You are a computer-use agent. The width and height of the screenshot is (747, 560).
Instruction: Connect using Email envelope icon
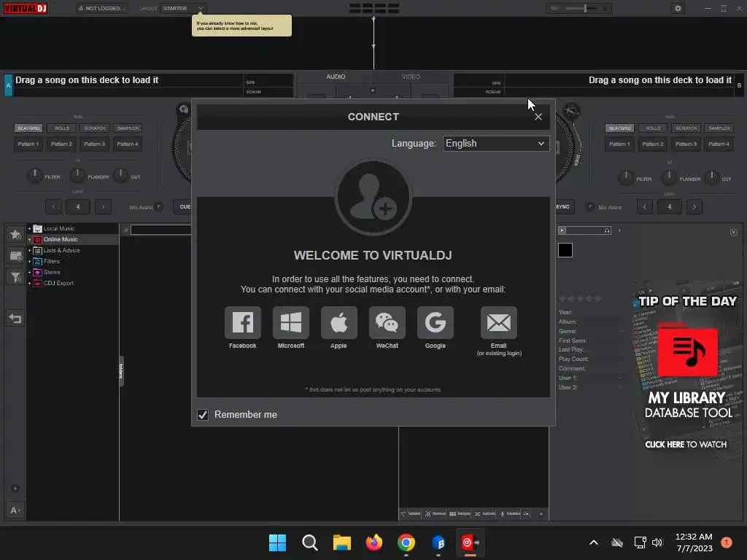[498, 322]
